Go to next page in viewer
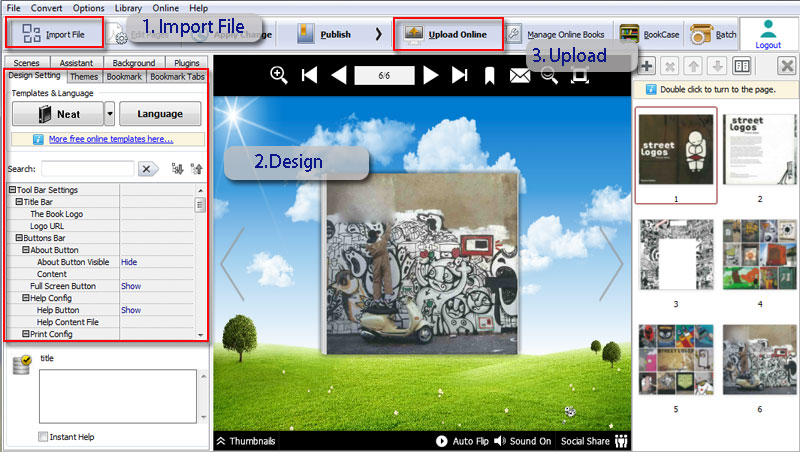The height and width of the screenshot is (452, 800). [x=430, y=76]
